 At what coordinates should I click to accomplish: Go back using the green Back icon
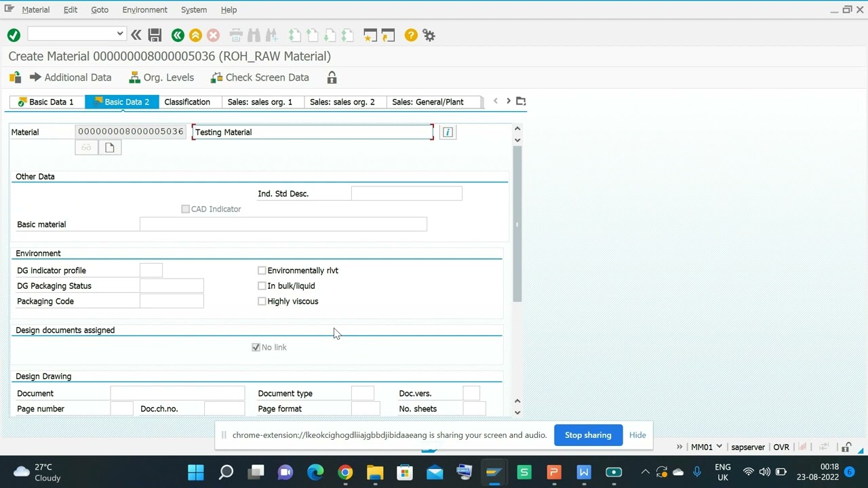[x=178, y=35]
